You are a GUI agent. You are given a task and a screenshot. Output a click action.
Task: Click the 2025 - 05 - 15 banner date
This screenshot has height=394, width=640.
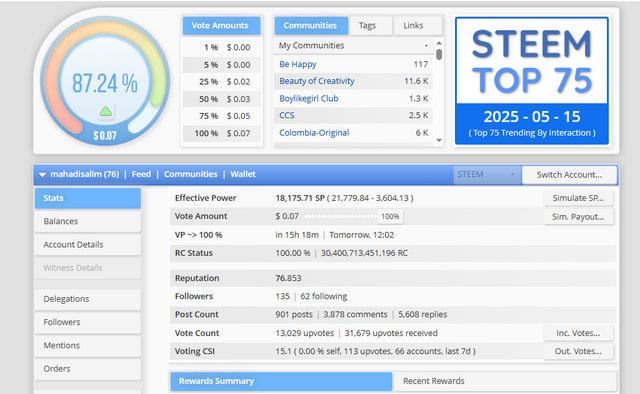(532, 117)
